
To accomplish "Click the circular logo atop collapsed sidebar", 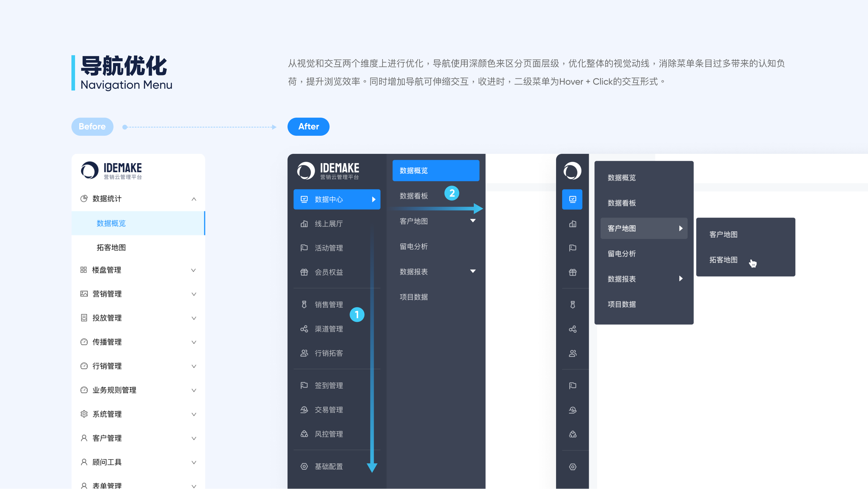I will tap(572, 170).
